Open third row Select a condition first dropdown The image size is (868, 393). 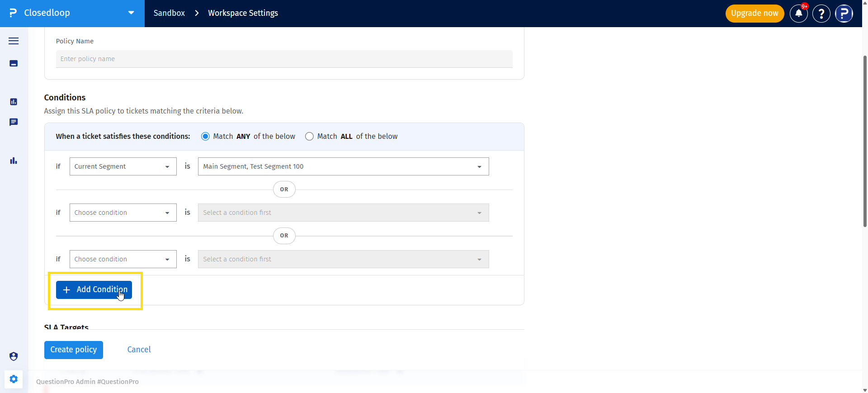(x=343, y=259)
